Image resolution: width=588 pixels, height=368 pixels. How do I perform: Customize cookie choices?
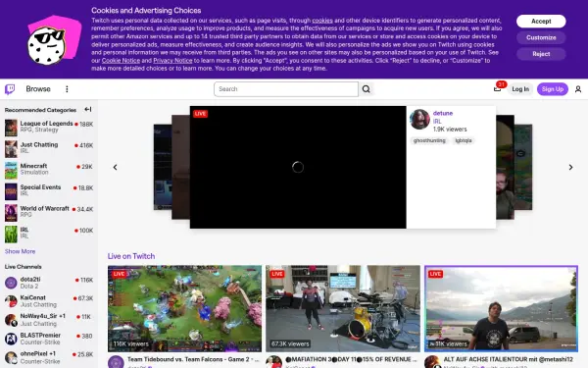click(541, 37)
